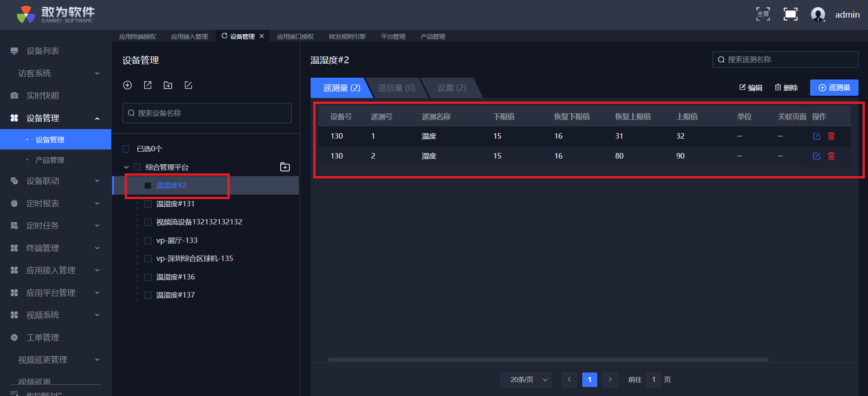
Task: Edit the 湿度 telemetry row
Action: click(x=816, y=156)
